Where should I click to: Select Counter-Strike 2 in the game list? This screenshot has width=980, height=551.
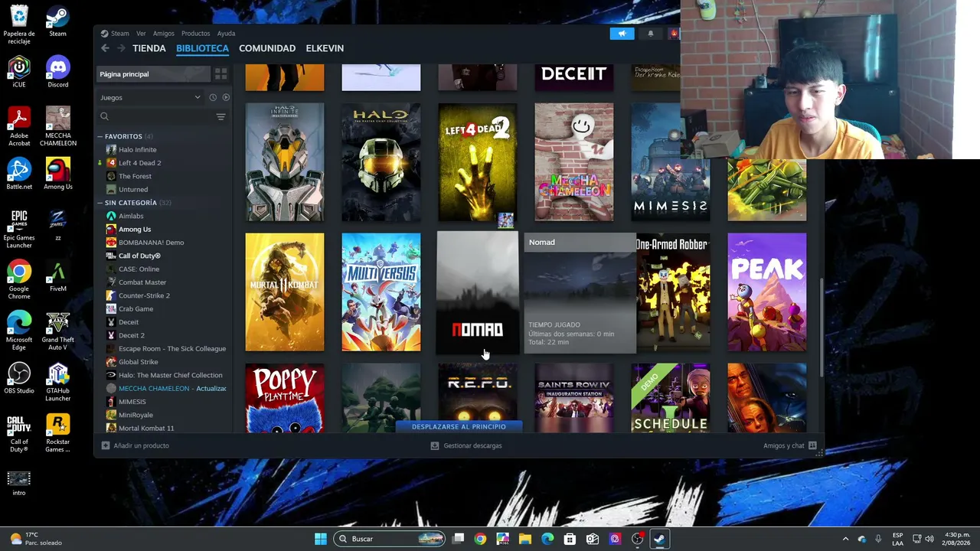click(144, 295)
